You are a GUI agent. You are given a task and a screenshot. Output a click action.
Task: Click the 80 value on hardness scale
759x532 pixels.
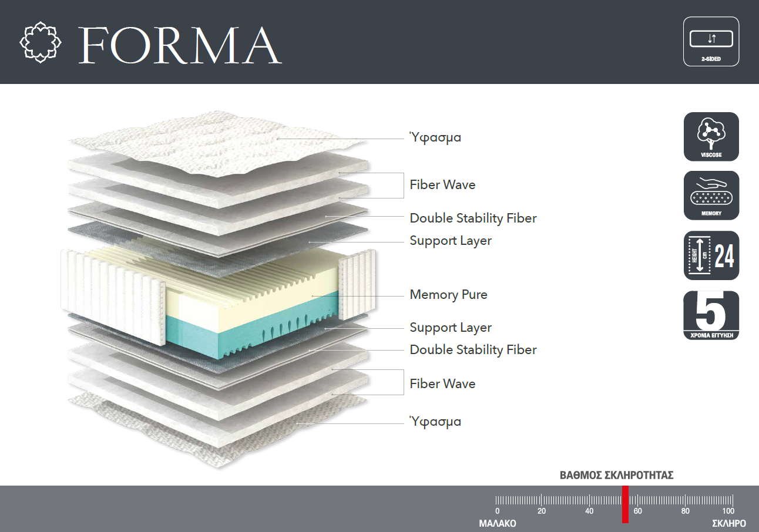click(686, 511)
